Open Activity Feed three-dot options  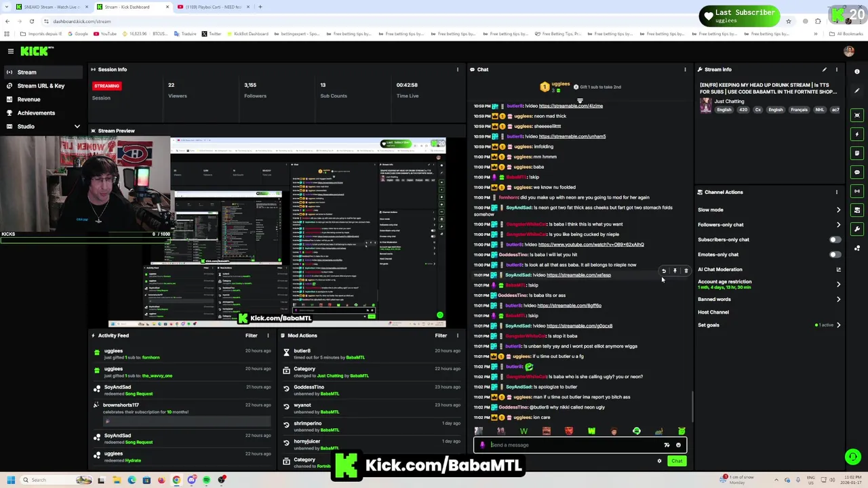[x=268, y=335]
